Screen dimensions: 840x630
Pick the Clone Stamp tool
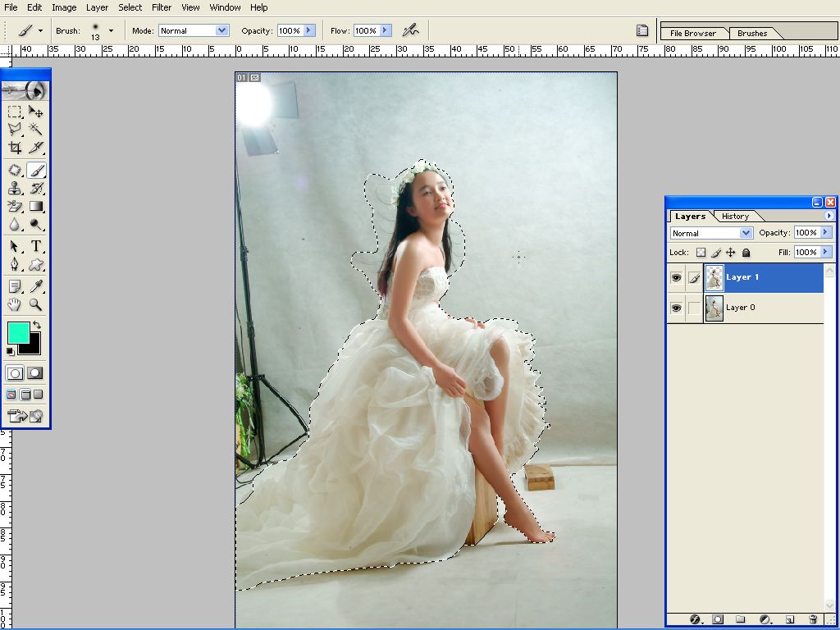(15, 188)
